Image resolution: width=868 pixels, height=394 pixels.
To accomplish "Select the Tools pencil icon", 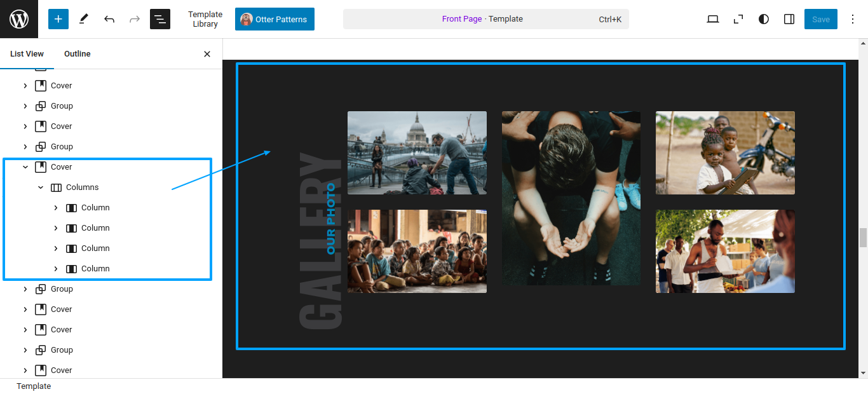I will coord(84,19).
